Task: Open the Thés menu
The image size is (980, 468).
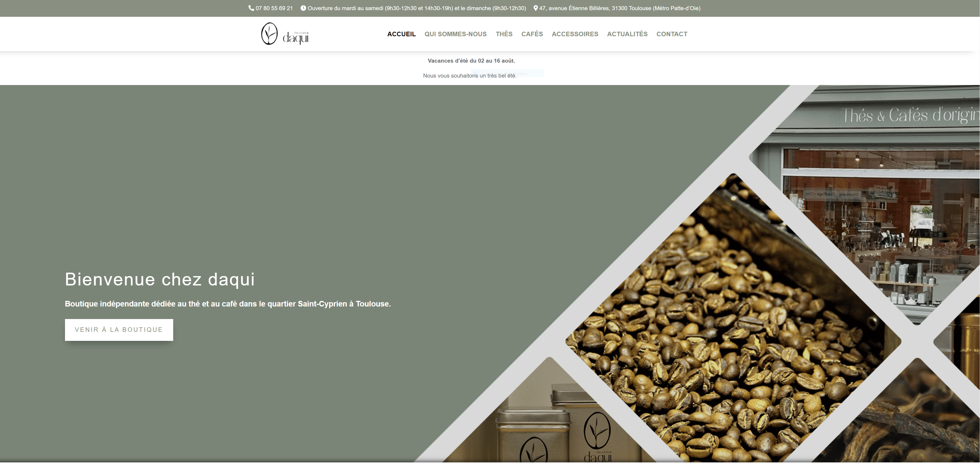Action: point(504,34)
